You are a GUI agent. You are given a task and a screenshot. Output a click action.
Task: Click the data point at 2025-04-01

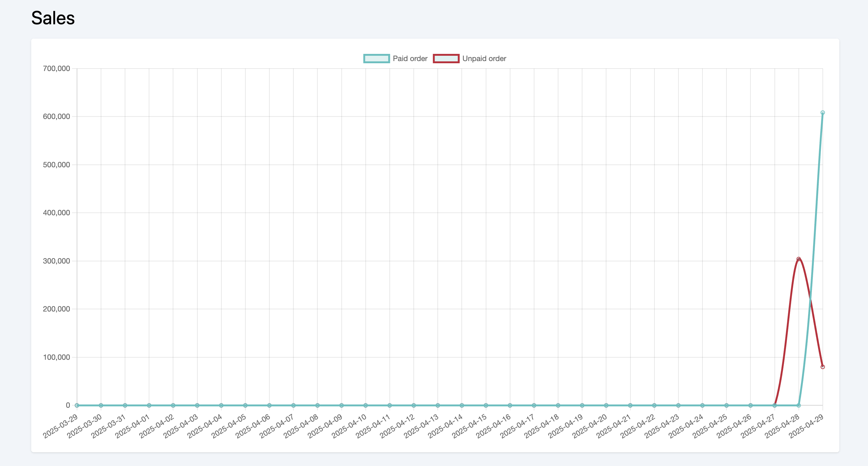(x=149, y=405)
